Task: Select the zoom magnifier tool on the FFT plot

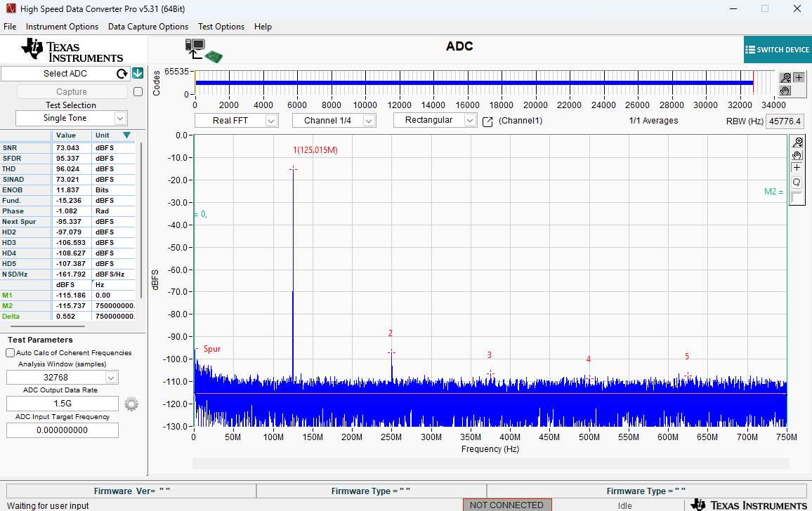Action: pos(797,142)
